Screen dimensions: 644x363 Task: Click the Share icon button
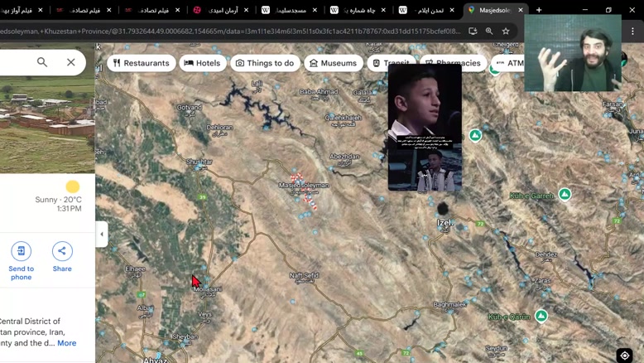(x=62, y=251)
